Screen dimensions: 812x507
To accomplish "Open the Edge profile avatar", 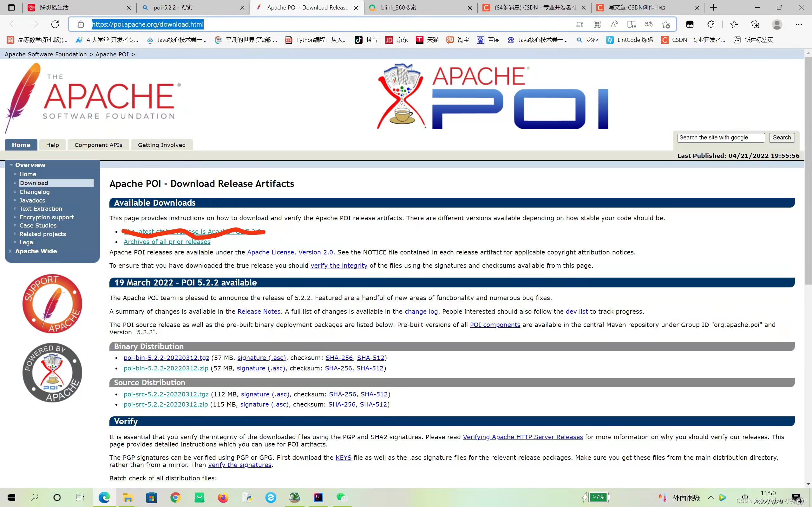I will [777, 24].
